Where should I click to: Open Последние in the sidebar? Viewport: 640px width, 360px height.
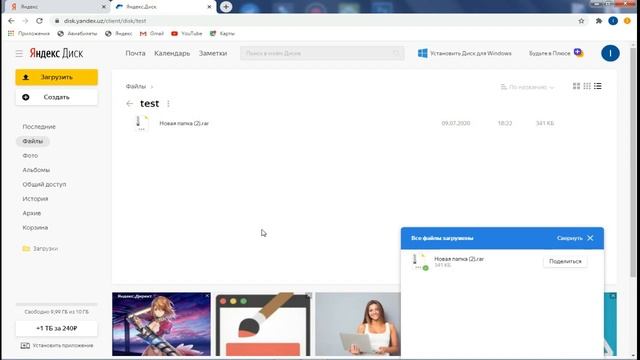pyautogui.click(x=39, y=127)
